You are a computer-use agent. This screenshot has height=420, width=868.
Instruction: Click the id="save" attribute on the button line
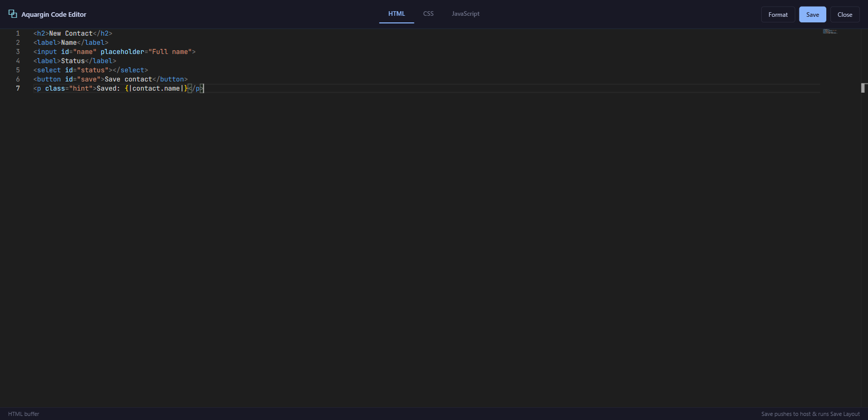[x=83, y=79]
